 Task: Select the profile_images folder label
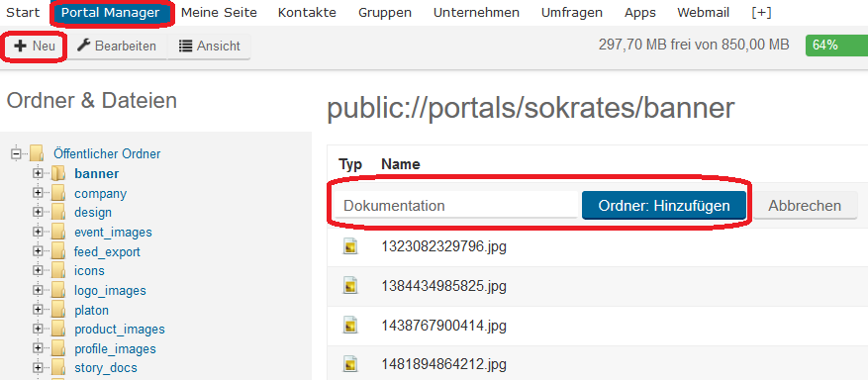115,349
